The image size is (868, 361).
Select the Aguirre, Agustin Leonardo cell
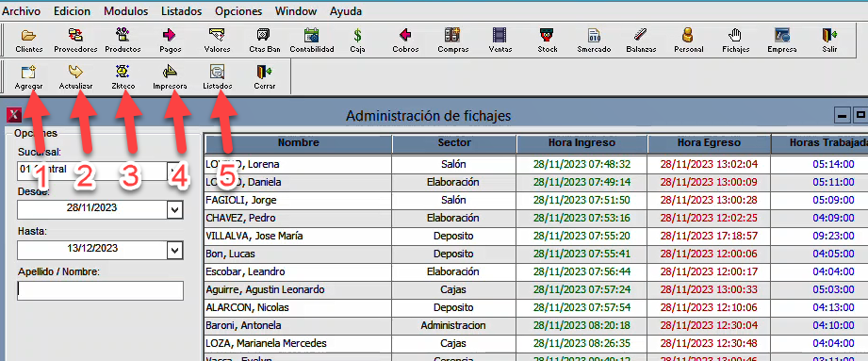[x=299, y=289]
